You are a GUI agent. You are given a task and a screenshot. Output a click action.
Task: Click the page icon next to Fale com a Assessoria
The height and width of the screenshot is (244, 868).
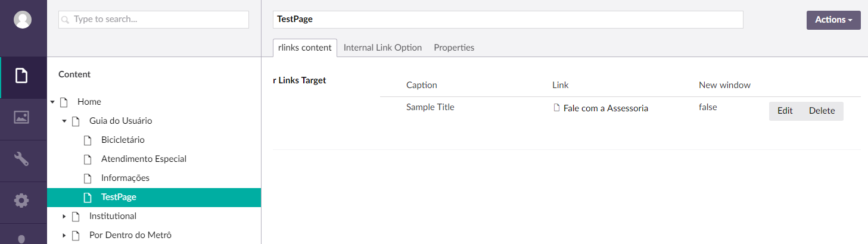(x=557, y=108)
